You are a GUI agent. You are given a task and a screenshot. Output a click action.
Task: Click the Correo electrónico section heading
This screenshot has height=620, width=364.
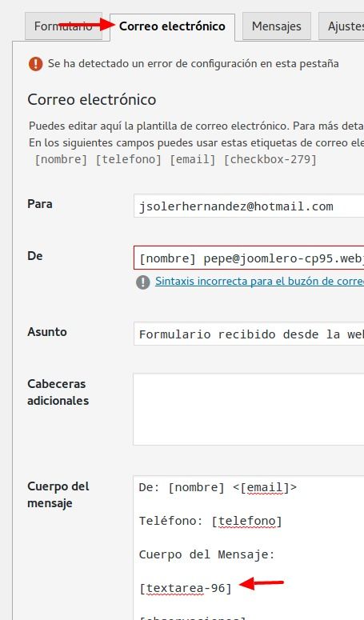pos(92,100)
